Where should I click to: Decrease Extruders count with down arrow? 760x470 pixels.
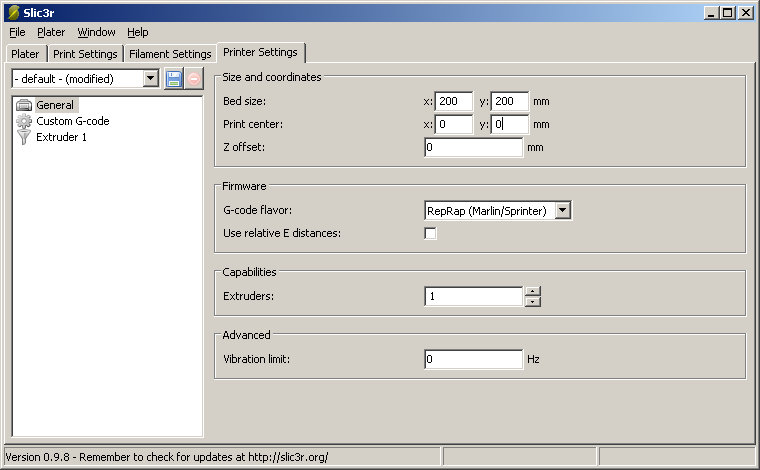pyautogui.click(x=533, y=302)
